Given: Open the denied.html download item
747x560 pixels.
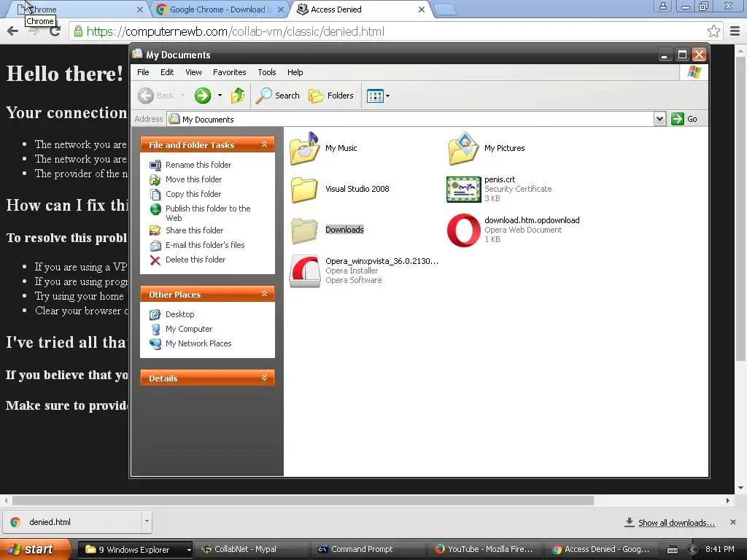Looking at the screenshot, I should (x=72, y=522).
